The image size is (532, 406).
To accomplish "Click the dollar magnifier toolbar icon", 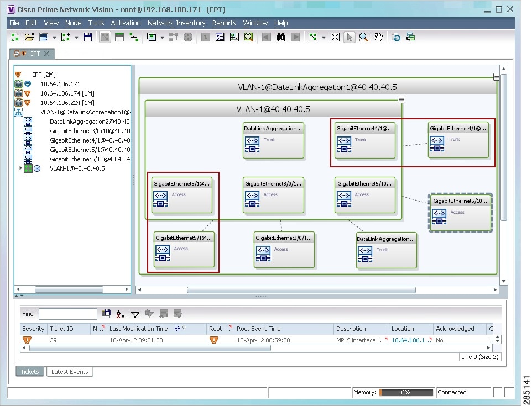I will 249,37.
